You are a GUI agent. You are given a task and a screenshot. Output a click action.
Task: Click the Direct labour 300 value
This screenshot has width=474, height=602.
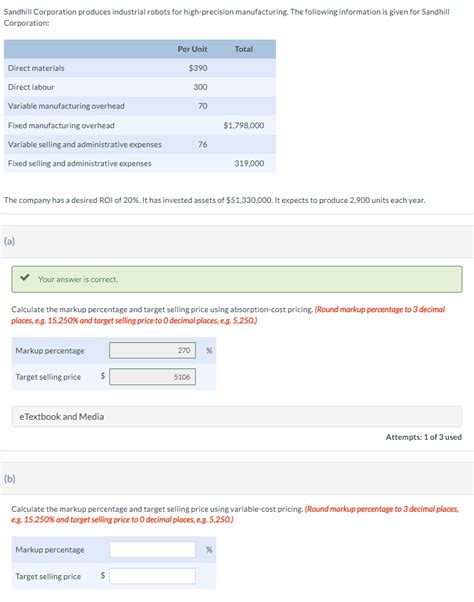[200, 87]
